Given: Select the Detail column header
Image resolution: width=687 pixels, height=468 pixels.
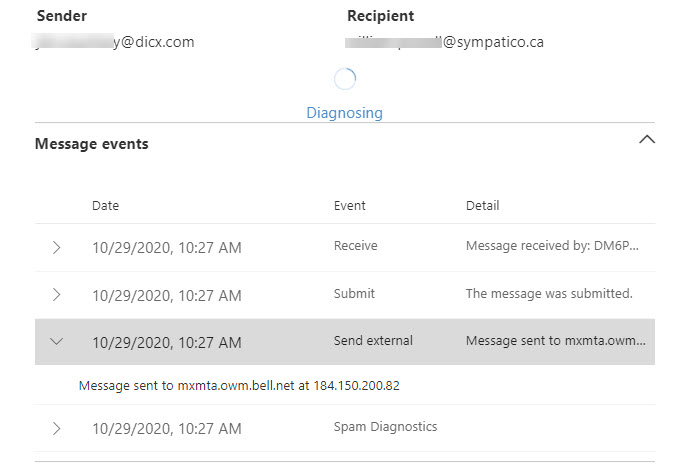Looking at the screenshot, I should [x=482, y=206].
